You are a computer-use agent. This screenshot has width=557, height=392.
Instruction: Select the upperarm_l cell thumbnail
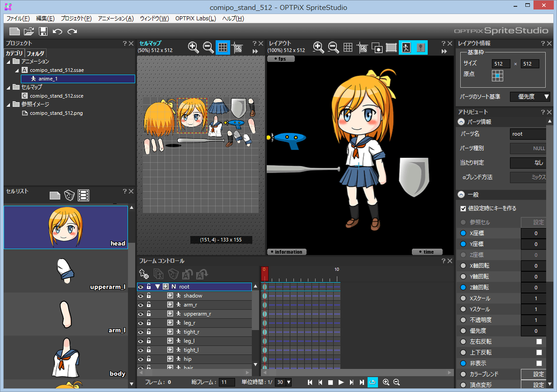click(x=66, y=270)
